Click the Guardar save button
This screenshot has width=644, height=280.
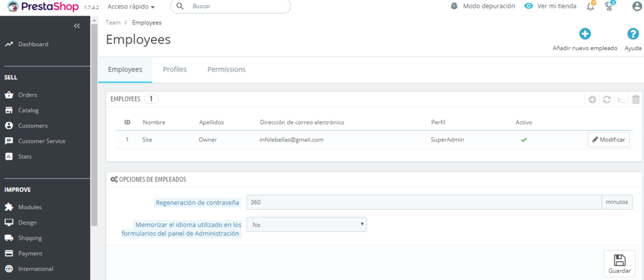click(620, 263)
